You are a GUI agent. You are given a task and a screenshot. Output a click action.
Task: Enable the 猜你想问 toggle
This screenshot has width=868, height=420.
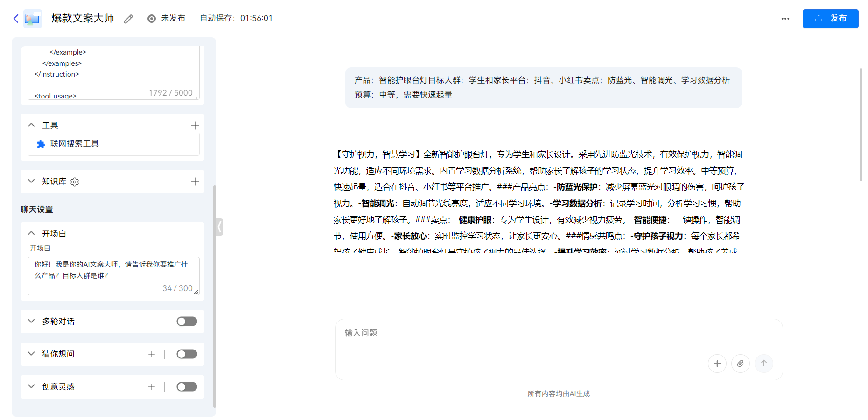[187, 354]
